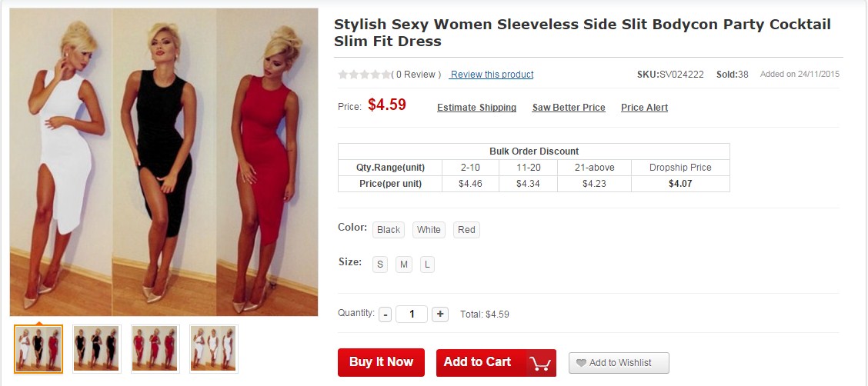
Task: Set a Price Alert
Action: (644, 108)
